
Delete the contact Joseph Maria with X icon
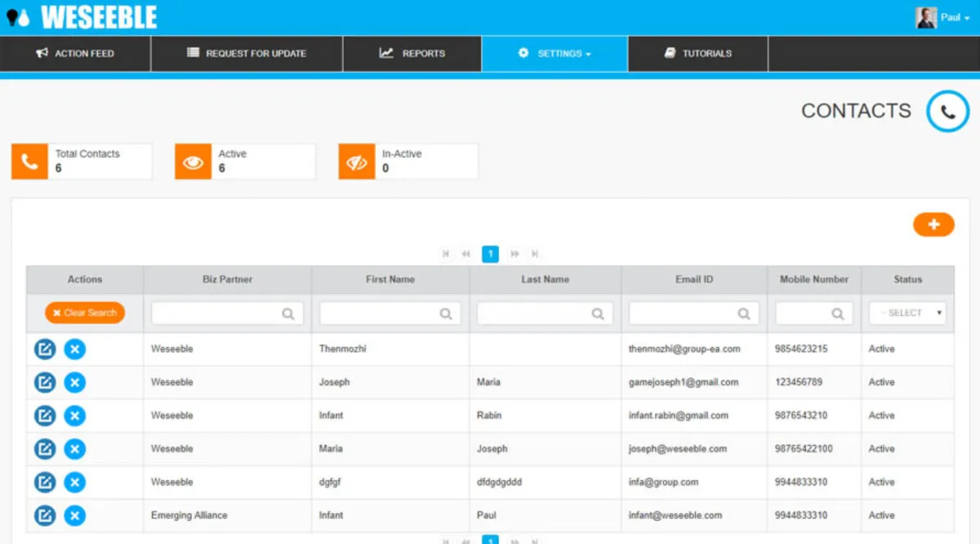click(74, 381)
